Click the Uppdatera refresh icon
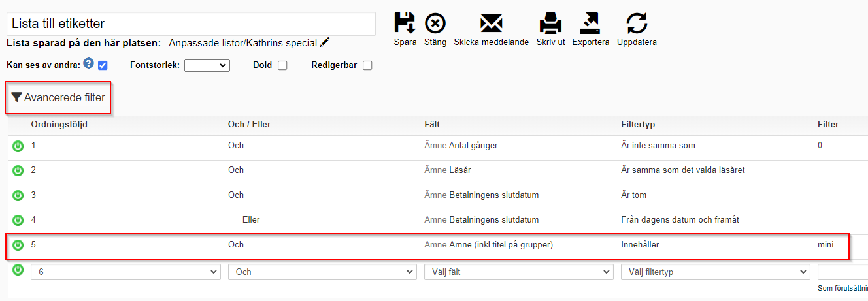The height and width of the screenshot is (301, 868). [x=637, y=23]
